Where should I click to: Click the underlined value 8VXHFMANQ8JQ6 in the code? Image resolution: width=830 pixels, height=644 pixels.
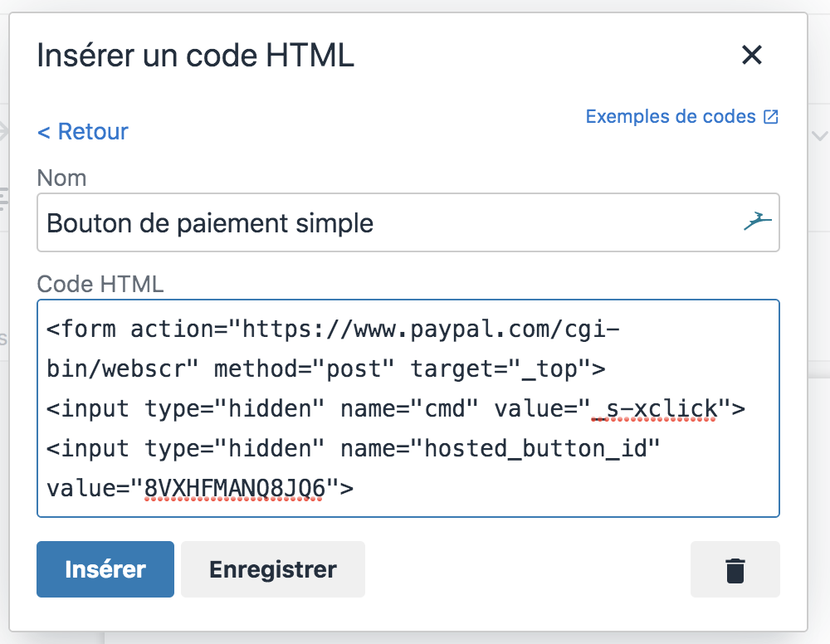pyautogui.click(x=233, y=489)
